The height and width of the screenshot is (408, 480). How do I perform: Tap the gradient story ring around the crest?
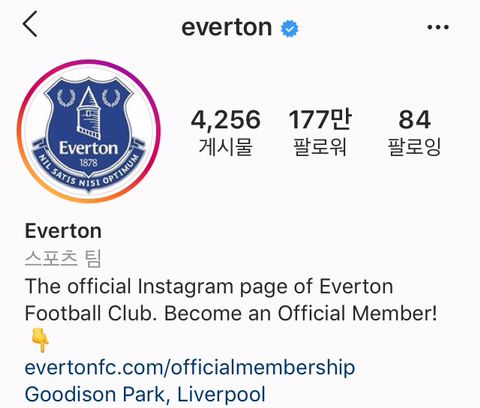coord(89,63)
